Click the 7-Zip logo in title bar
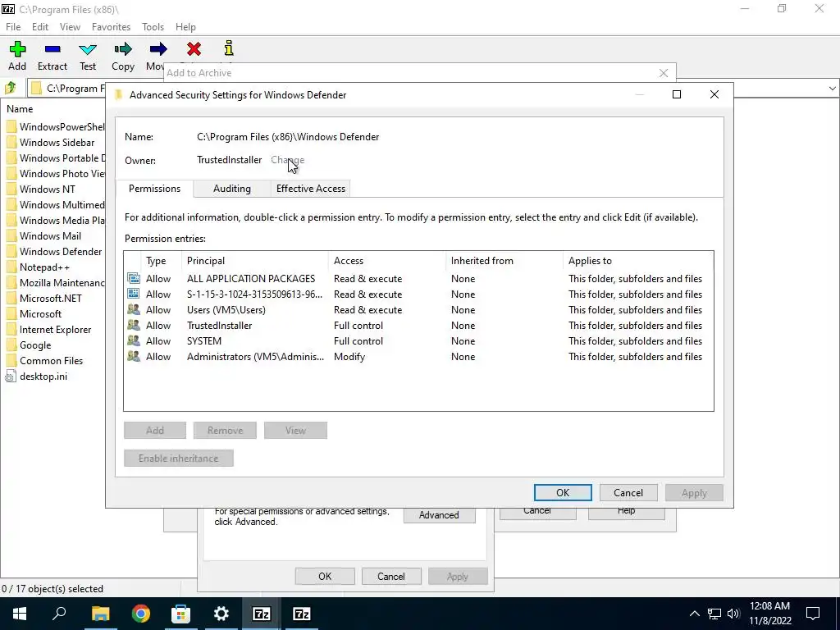The width and height of the screenshot is (840, 630). coord(8,8)
